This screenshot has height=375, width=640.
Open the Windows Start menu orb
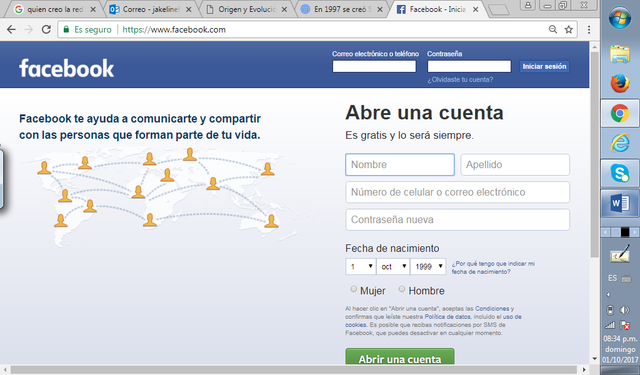[x=620, y=18]
